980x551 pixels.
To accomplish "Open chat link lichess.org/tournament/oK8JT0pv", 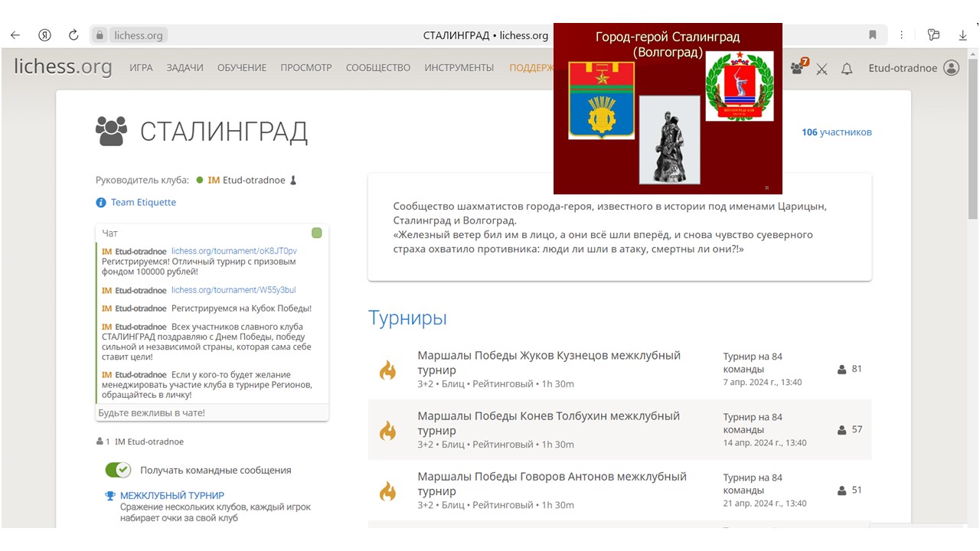I will point(234,251).
